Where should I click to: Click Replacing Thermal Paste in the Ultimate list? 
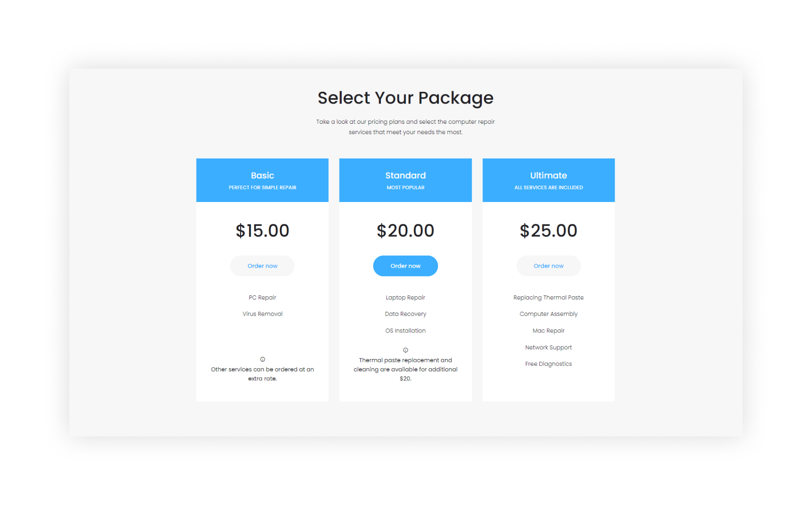(548, 298)
